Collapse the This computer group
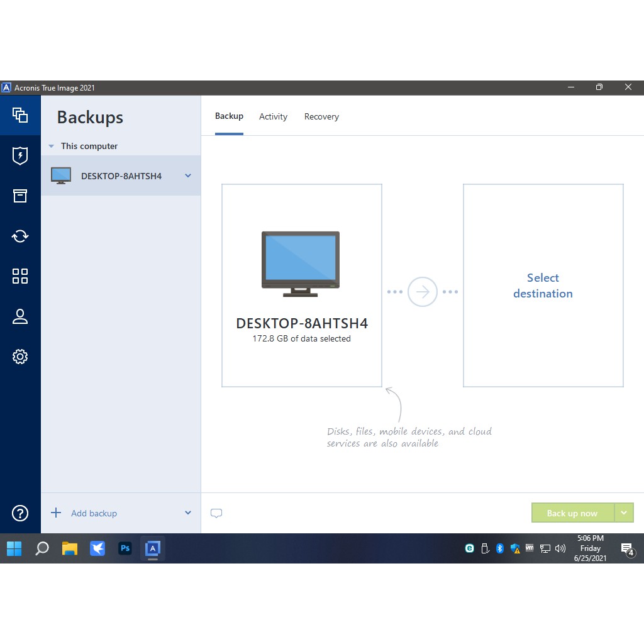 point(52,146)
